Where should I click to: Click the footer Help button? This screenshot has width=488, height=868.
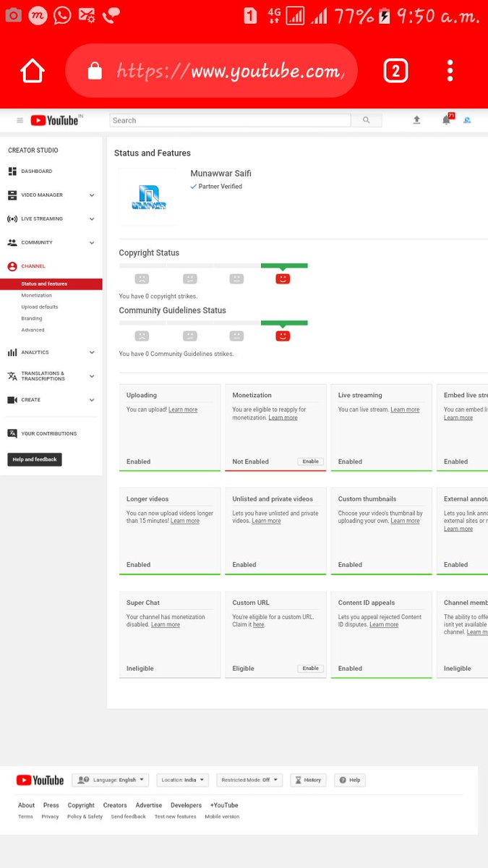tap(350, 780)
